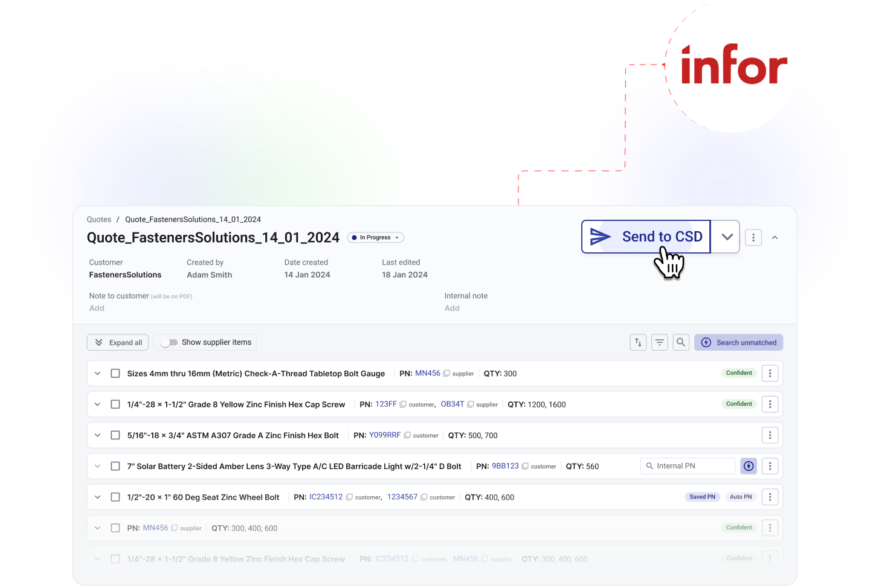Copy part number 123FF
The image size is (870, 588).
(x=403, y=404)
